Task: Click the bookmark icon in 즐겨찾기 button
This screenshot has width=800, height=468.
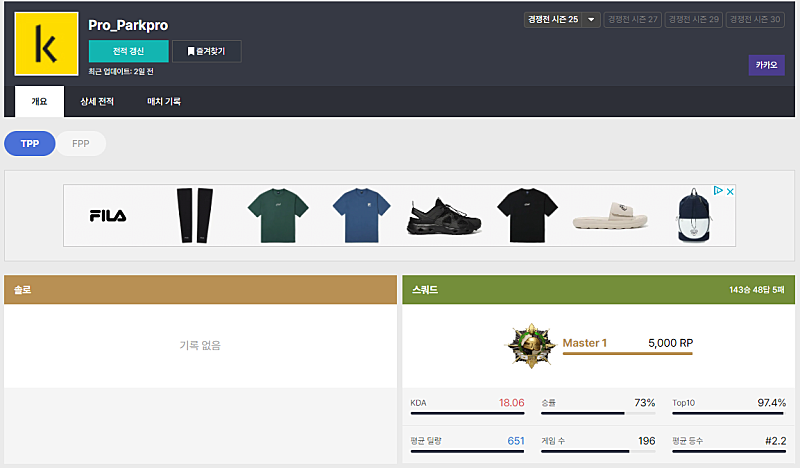Action: click(191, 51)
